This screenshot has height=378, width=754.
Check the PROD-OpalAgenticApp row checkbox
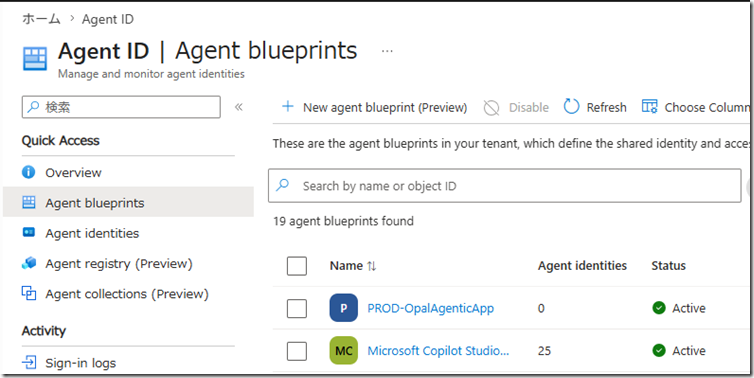click(x=297, y=308)
